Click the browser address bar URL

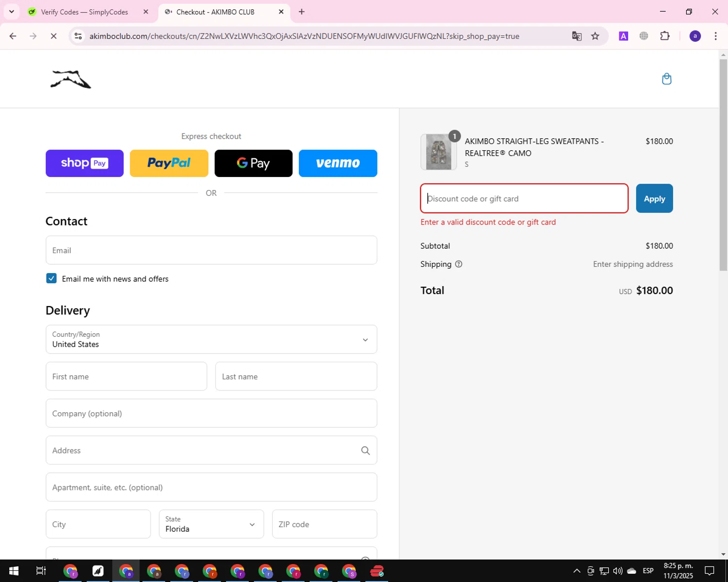(x=304, y=36)
